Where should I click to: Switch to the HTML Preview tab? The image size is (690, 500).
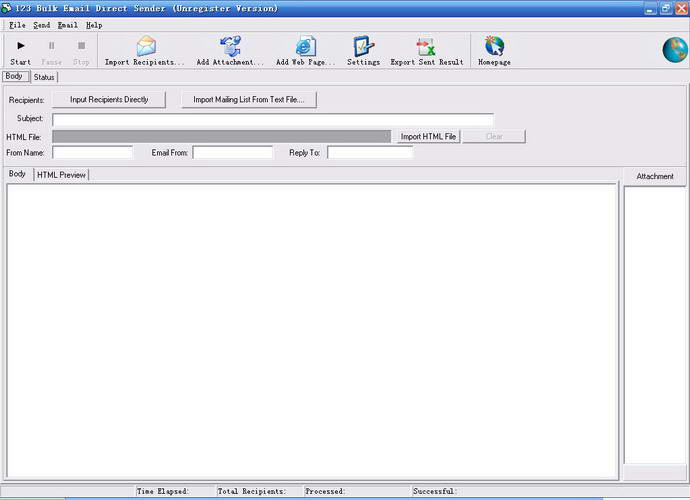coord(61,175)
